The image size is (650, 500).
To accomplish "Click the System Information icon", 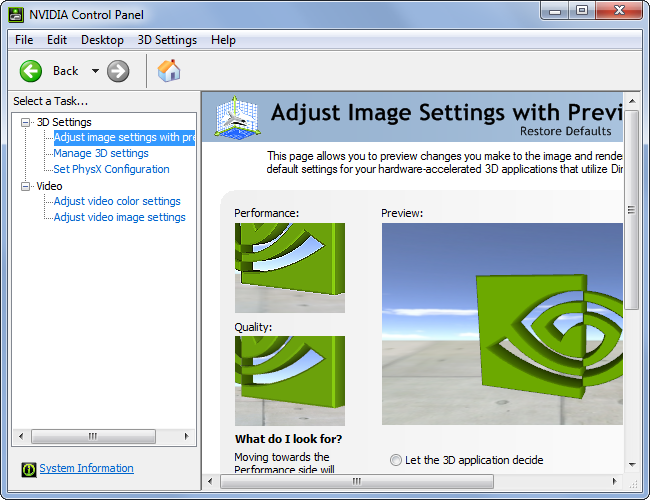I will coord(29,469).
